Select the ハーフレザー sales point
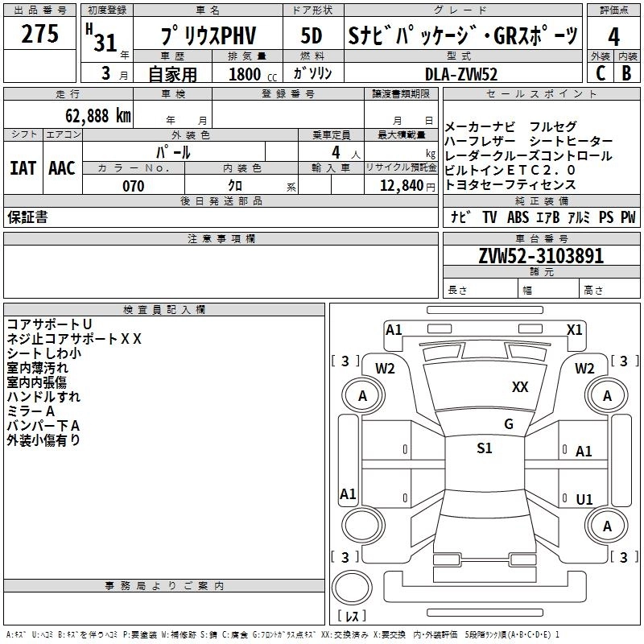Screen dimensions: 644x644 coord(480,141)
